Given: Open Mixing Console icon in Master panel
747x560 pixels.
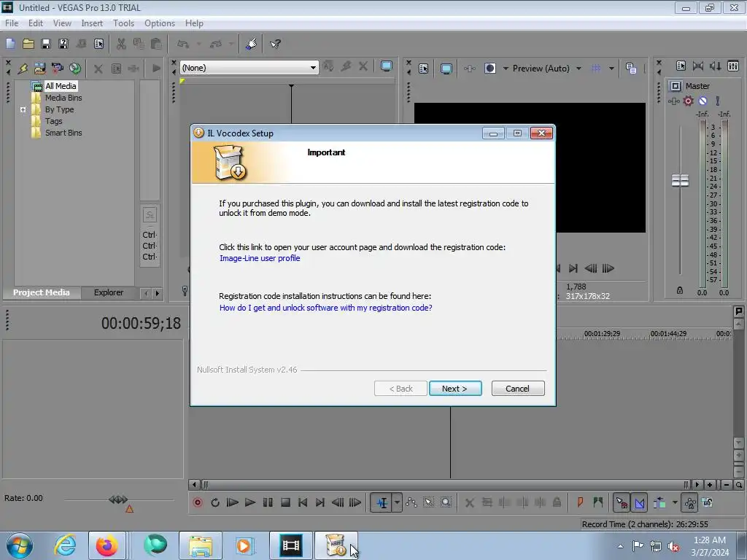Looking at the screenshot, I should (733, 66).
